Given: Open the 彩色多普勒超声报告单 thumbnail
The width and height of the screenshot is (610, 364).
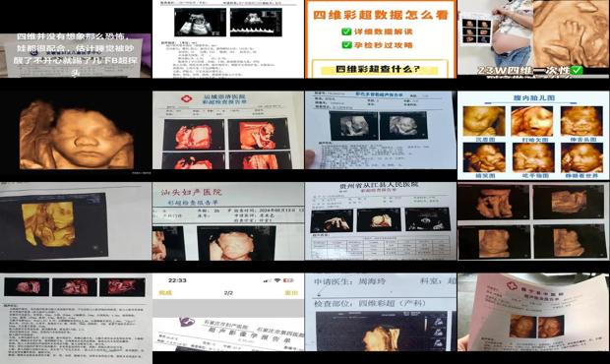Looking at the screenshot, I should 381,130.
